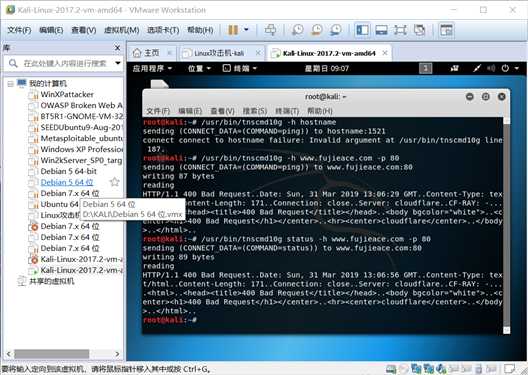Close the Kali-Linux-2017.2-vm-amd64 tab
The image size is (528, 375).
tap(385, 53)
